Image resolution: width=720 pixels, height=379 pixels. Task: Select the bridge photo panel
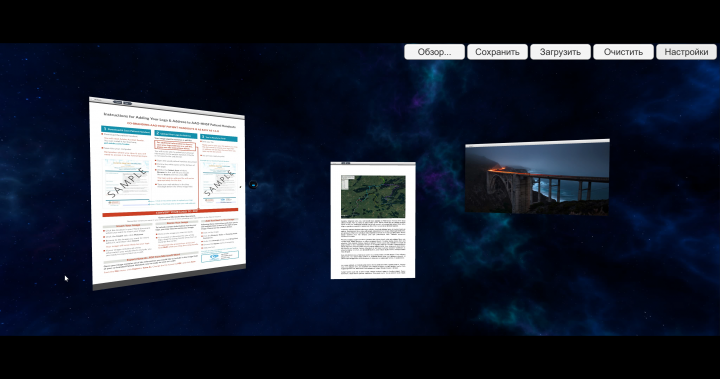[x=537, y=177]
